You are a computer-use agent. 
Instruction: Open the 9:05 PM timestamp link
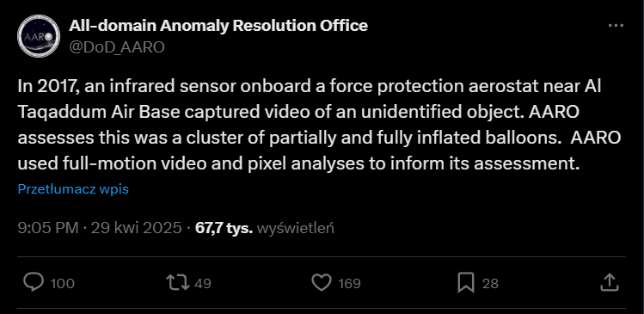click(48, 228)
